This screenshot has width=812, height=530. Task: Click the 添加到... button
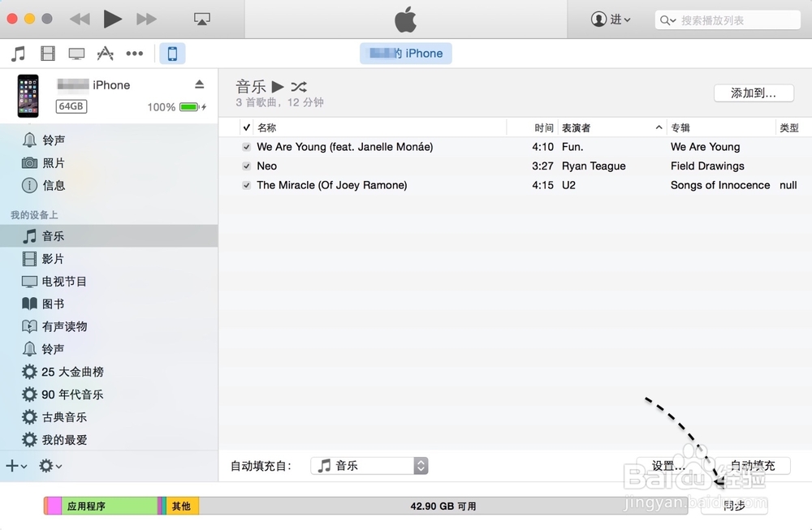point(754,93)
